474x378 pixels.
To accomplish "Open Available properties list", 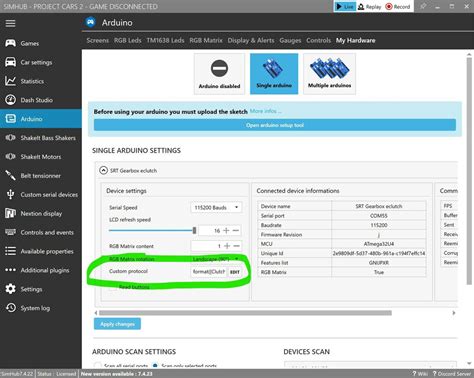I will (x=41, y=251).
